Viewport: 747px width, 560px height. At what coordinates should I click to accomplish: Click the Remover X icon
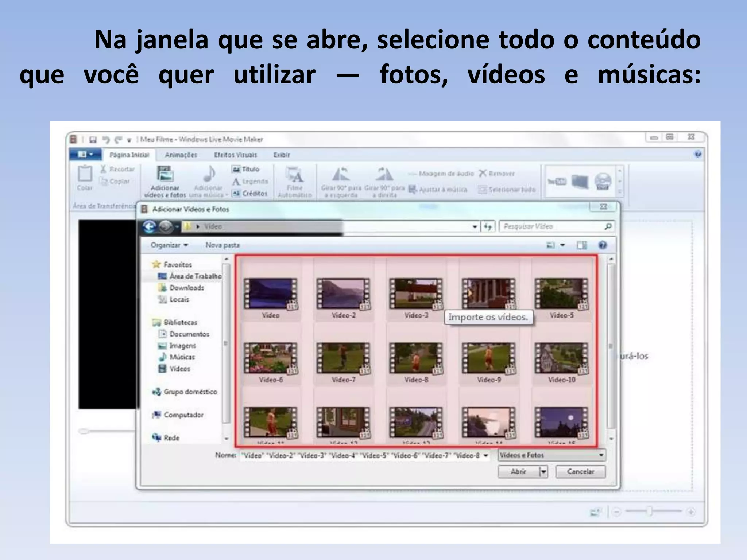(483, 173)
